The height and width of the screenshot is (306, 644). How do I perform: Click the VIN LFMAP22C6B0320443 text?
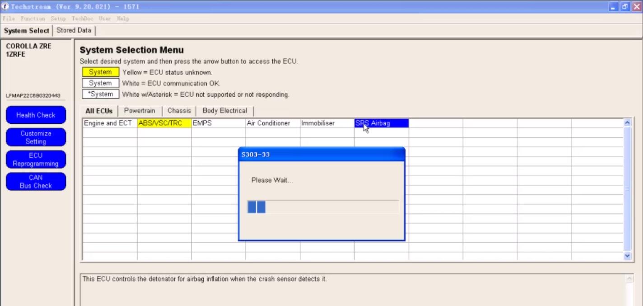[33, 96]
